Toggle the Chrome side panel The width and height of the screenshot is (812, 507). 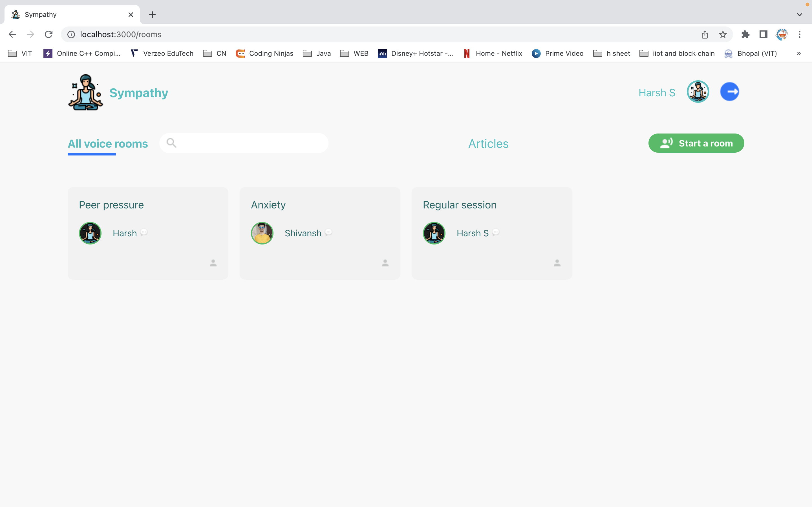(x=763, y=35)
